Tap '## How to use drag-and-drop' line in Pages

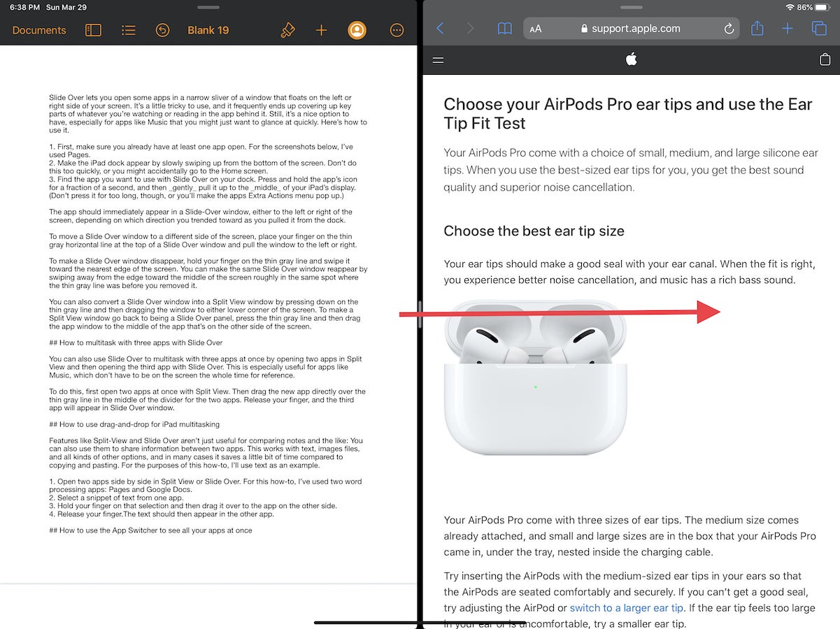tap(134, 424)
